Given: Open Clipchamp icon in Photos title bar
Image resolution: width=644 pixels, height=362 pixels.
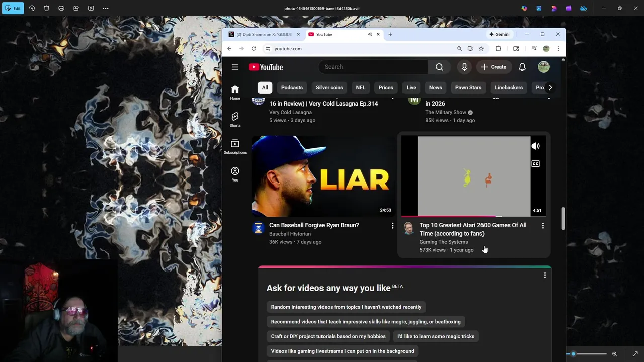Looking at the screenshot, I should click(x=569, y=8).
